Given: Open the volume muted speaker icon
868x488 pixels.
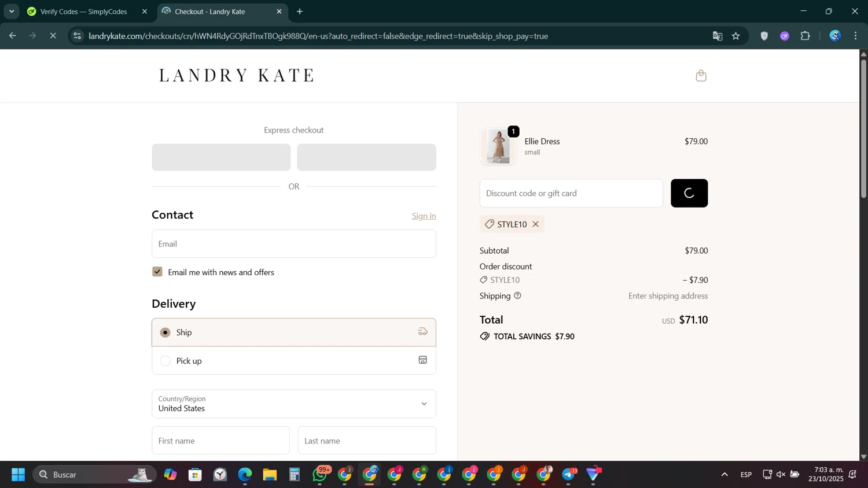Looking at the screenshot, I should point(781,475).
